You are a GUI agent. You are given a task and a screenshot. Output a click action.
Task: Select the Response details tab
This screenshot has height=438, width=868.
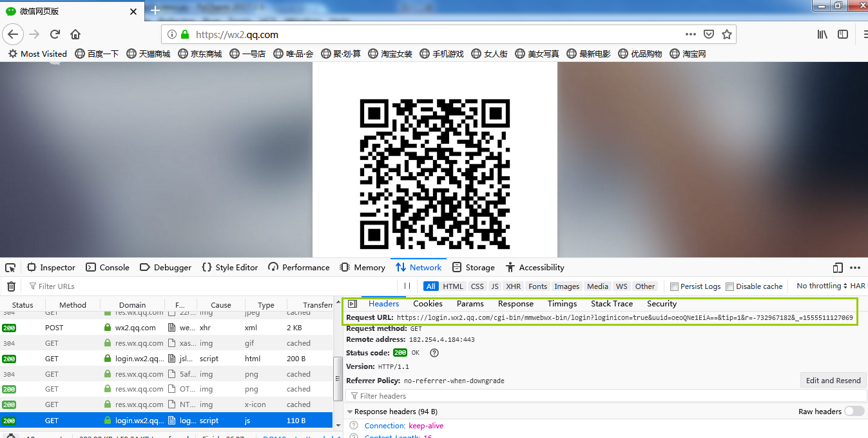(516, 304)
